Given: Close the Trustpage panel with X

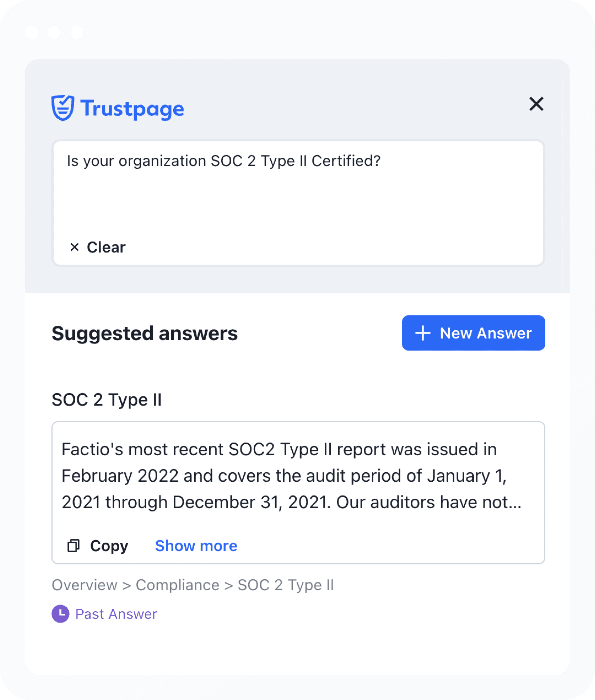Looking at the screenshot, I should tap(536, 104).
